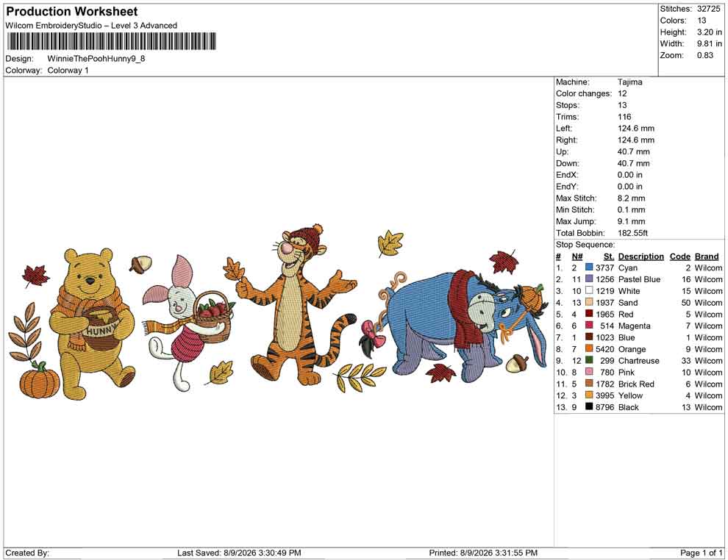Click the 'Page 1 of 1' footer text
This screenshot has height=560, width=728.
coord(701,553)
